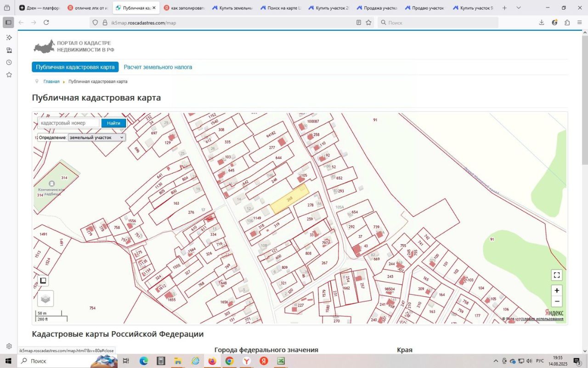Viewport: 588px width, 368px height.
Task: Open the 'земельный участок' dropdown
Action: click(x=96, y=138)
